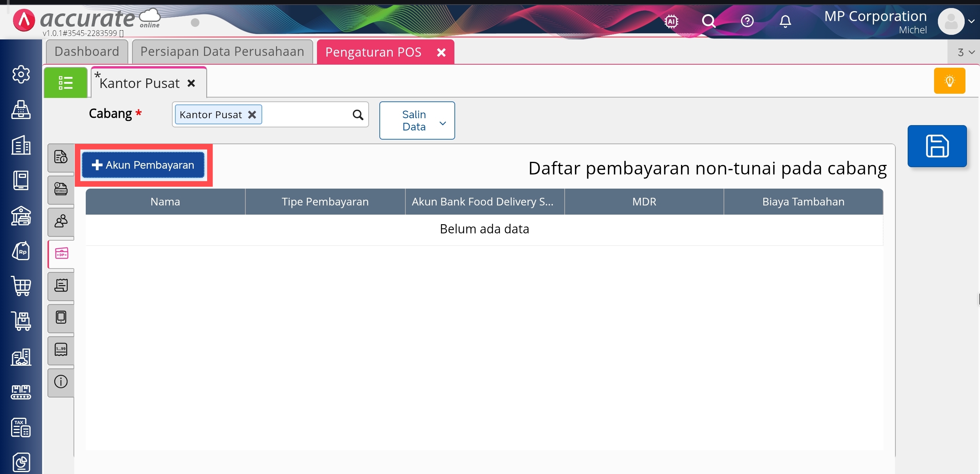
Task: Open the shopping cart sidebar module
Action: pyautogui.click(x=21, y=286)
